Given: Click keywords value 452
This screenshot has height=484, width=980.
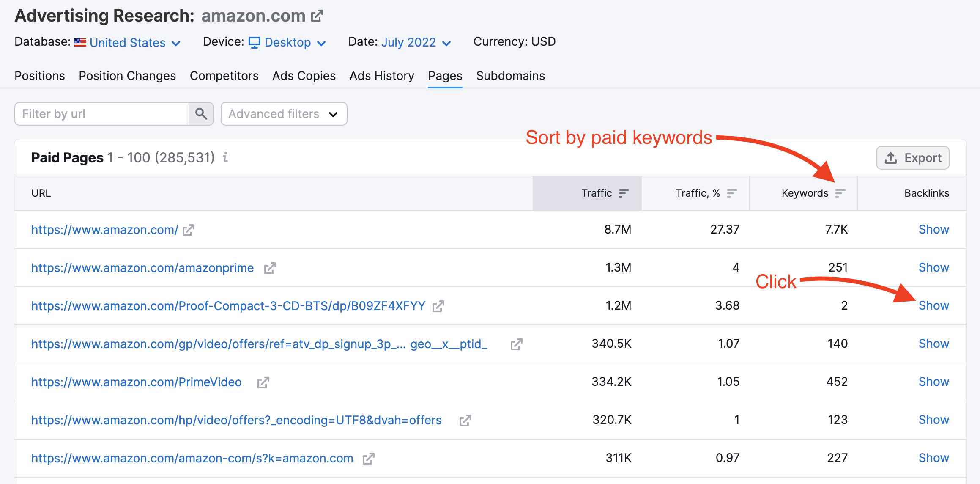Looking at the screenshot, I should [837, 382].
